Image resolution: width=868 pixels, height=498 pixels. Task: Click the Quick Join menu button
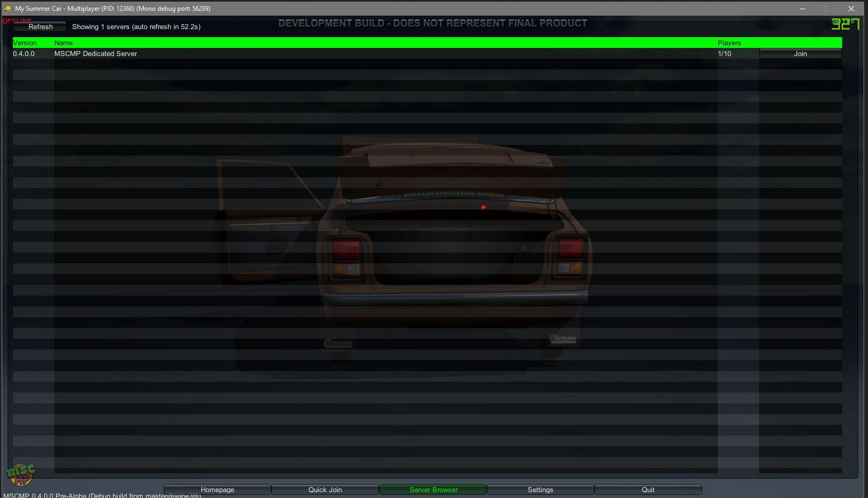[x=325, y=489]
